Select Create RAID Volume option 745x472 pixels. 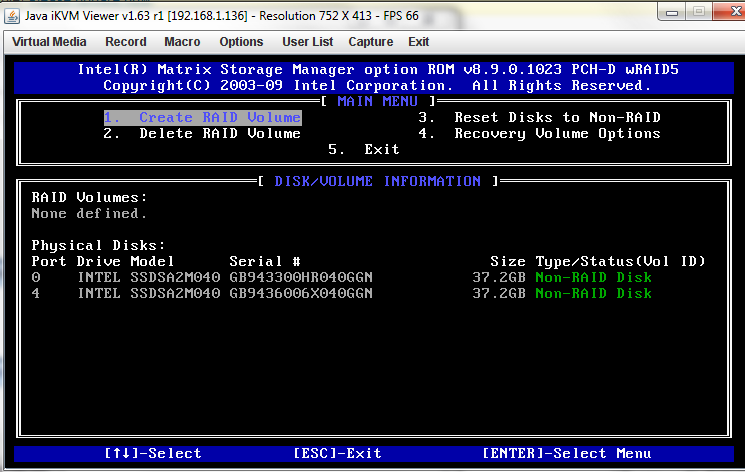pyautogui.click(x=202, y=118)
